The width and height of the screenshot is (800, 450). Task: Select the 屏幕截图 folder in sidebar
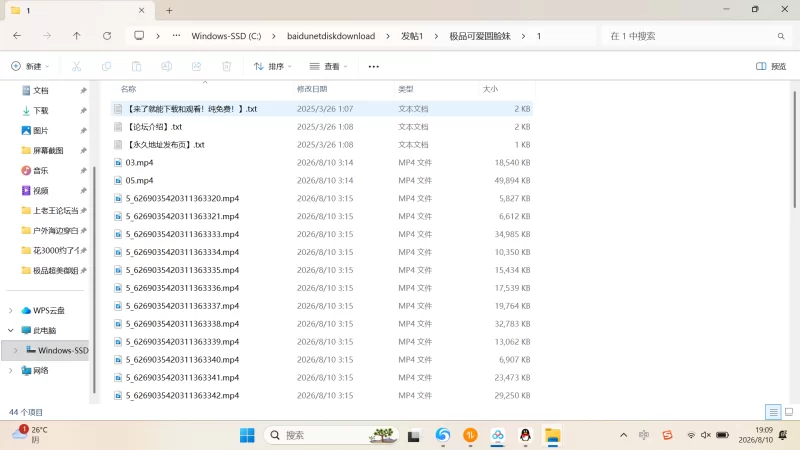point(48,151)
